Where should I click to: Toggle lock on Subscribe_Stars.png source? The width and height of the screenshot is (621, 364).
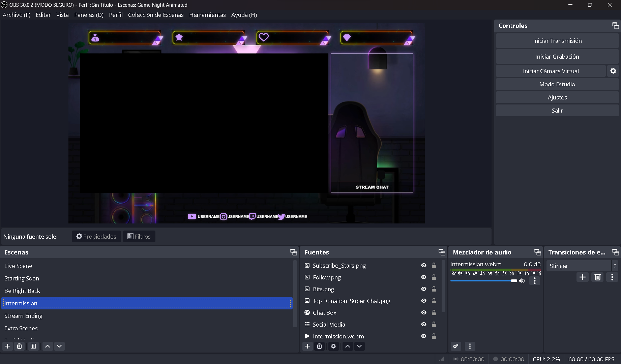coord(434,266)
